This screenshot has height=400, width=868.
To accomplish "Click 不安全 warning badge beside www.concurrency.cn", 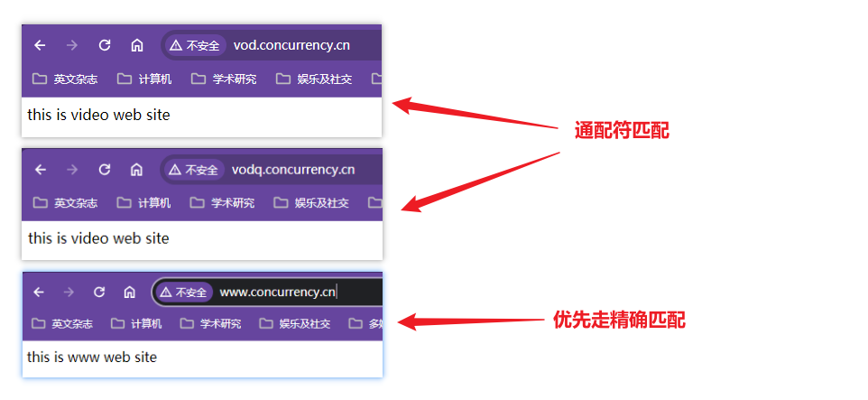I will pos(183,292).
